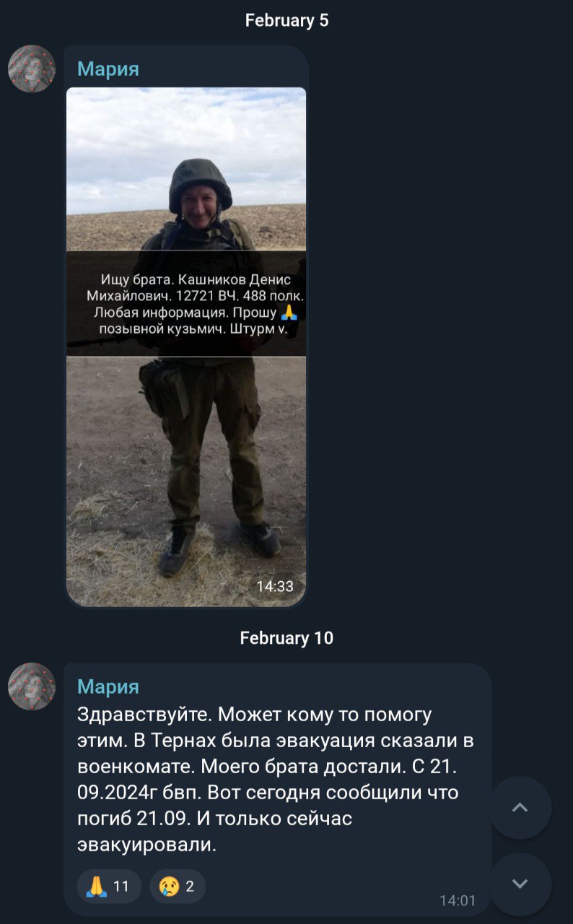Click the February 5 date badge
This screenshot has height=924, width=573.
coord(286,20)
